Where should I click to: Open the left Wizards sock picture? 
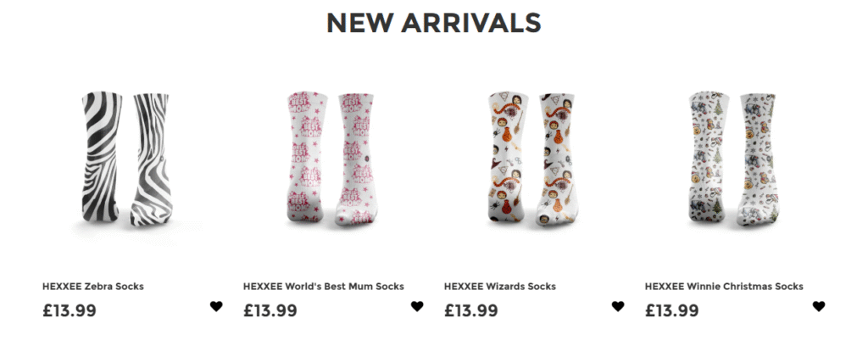click(507, 158)
